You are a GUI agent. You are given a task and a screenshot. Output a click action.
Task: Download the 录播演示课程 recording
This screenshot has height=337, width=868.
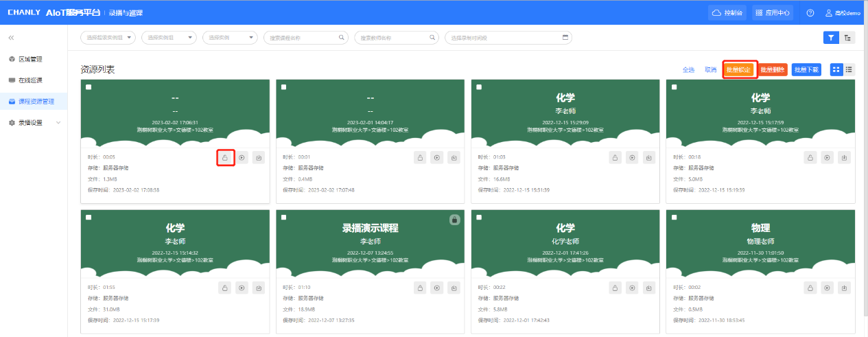pos(454,288)
